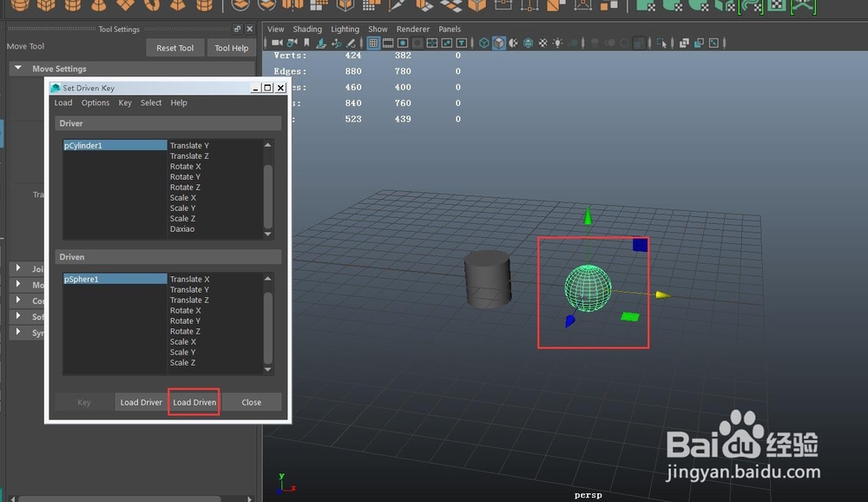
Task: Click the Smooth Shade All cube icon
Action: click(499, 43)
